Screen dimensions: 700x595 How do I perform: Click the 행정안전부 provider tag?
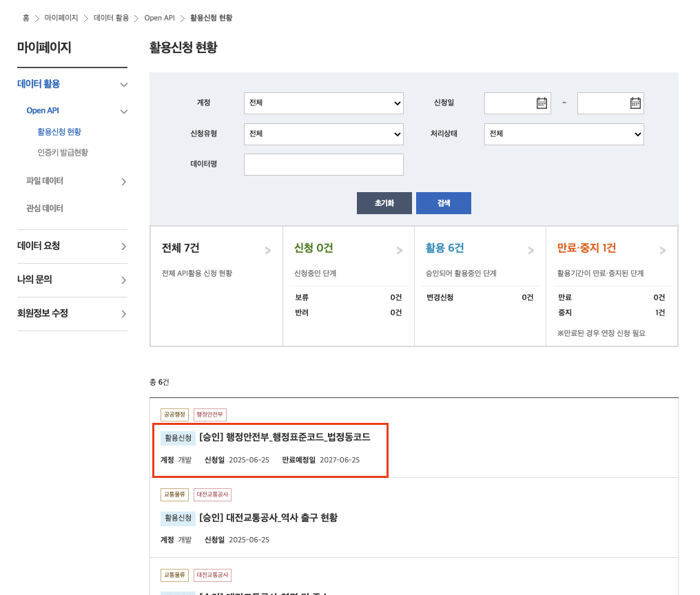pyautogui.click(x=210, y=415)
